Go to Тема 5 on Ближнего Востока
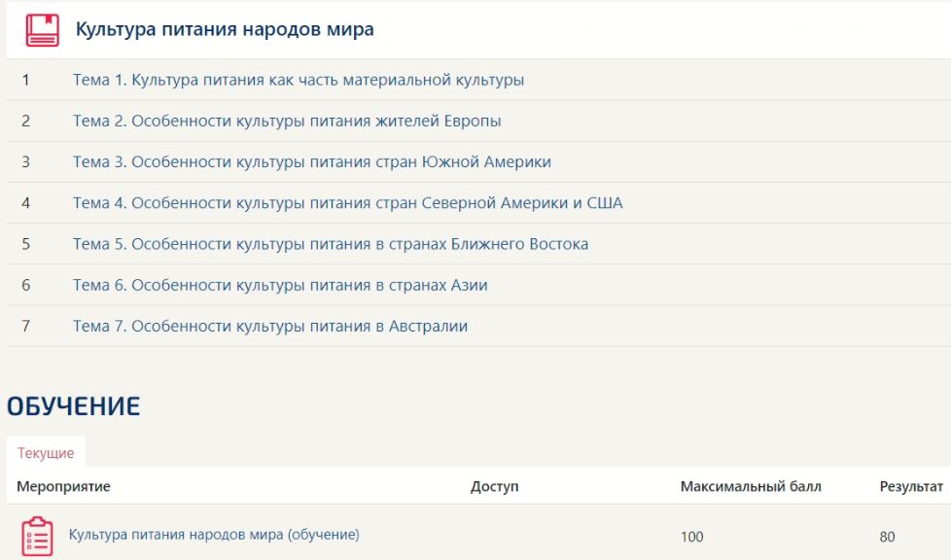This screenshot has height=560, width=951. click(x=331, y=244)
